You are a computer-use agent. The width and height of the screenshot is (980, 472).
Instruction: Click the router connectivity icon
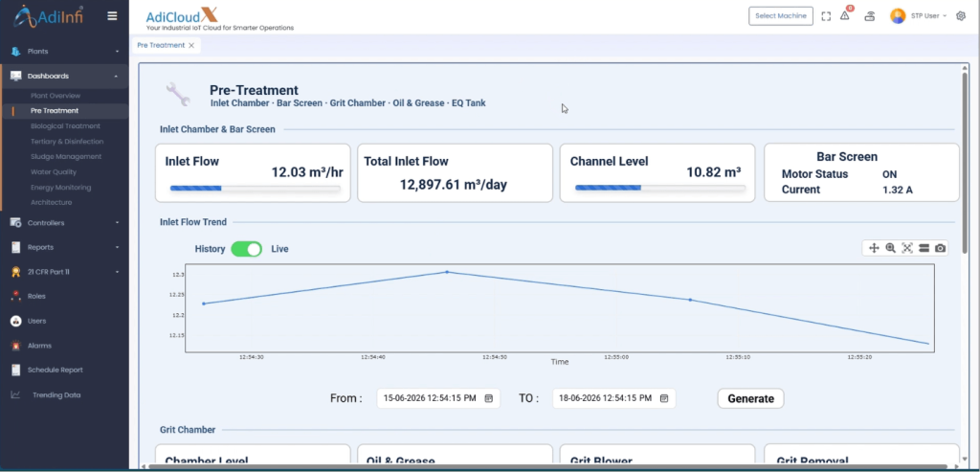pyautogui.click(x=869, y=17)
